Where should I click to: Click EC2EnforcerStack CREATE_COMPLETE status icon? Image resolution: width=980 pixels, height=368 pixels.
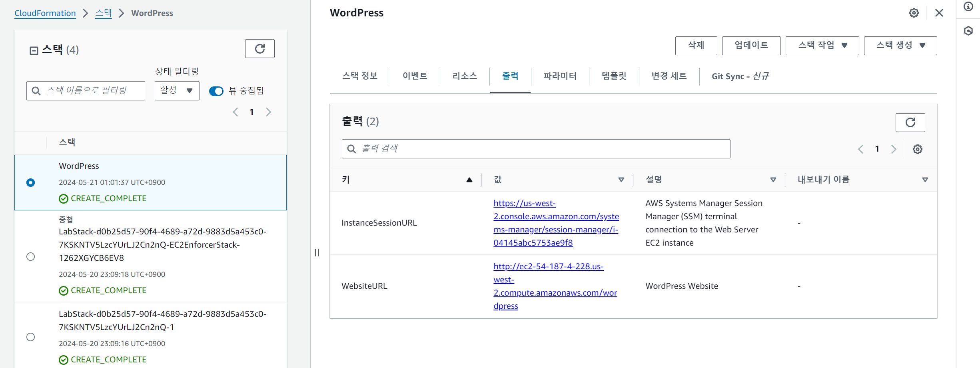tap(64, 291)
